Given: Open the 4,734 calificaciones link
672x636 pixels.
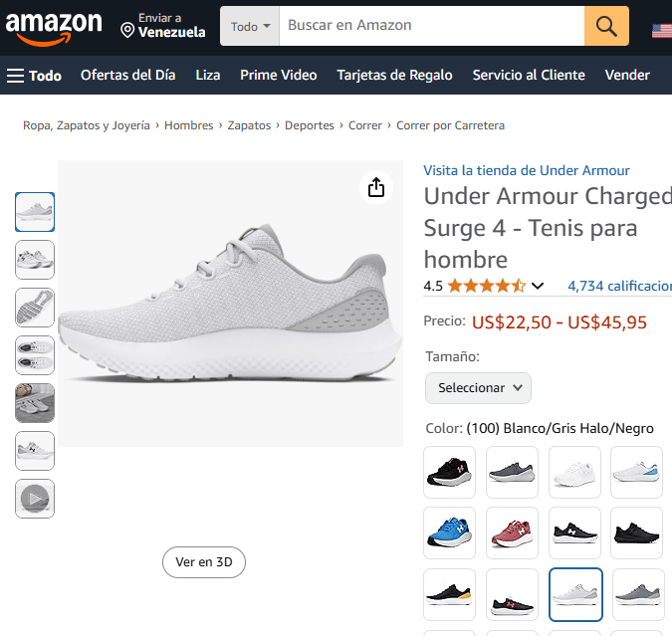Looking at the screenshot, I should tap(619, 287).
